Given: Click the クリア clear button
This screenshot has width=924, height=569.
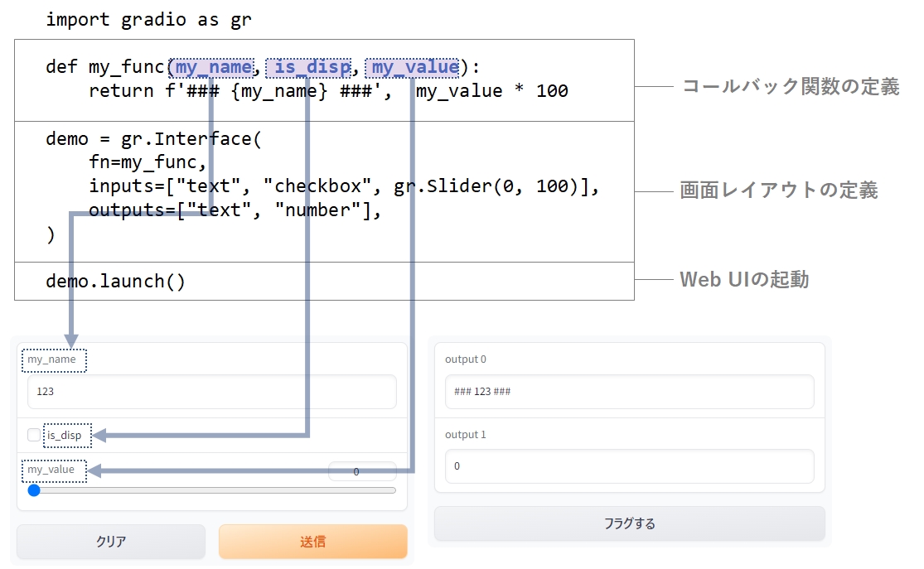Looking at the screenshot, I should 110,541.
